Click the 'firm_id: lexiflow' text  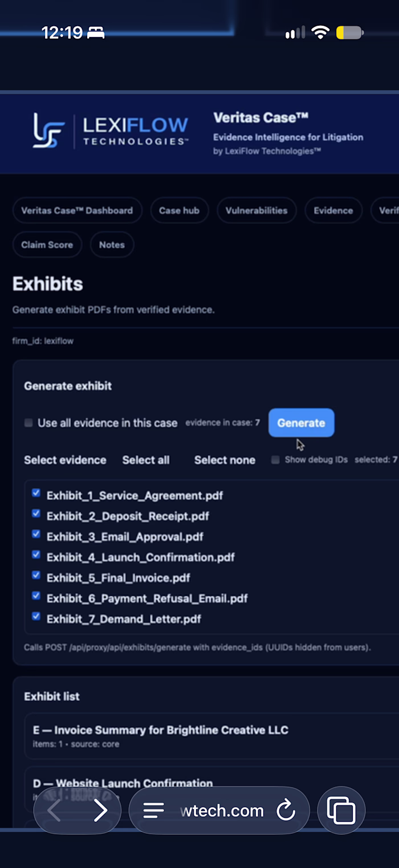(43, 341)
